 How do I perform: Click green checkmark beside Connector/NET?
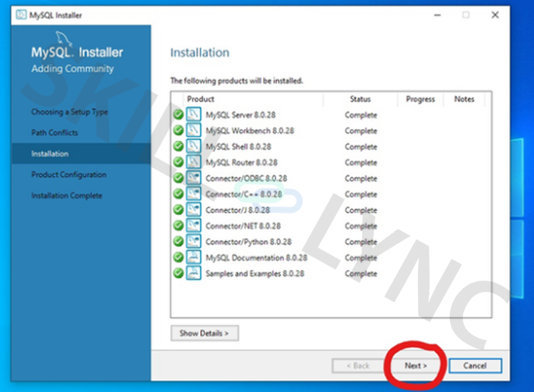click(178, 226)
